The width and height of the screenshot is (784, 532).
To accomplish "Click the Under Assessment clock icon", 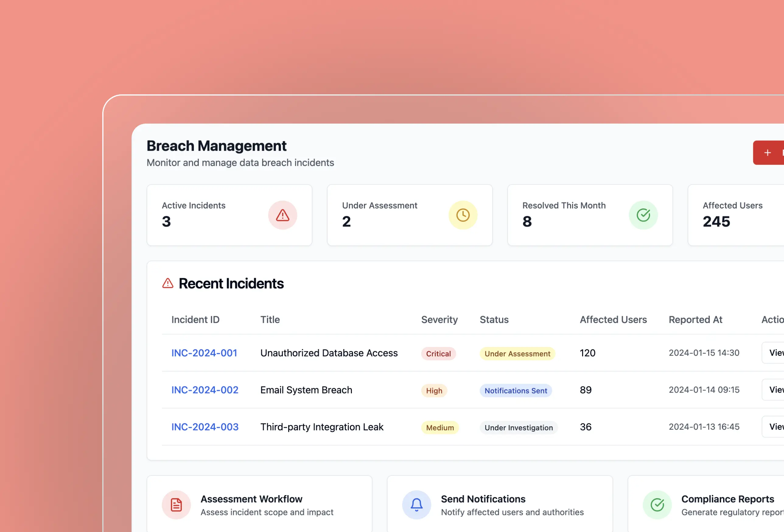I will pyautogui.click(x=463, y=215).
